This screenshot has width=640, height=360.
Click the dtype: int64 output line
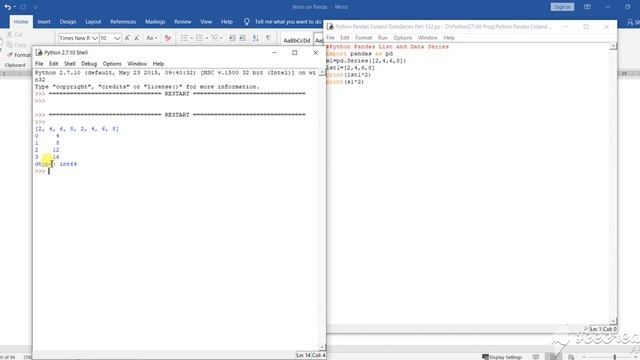[x=56, y=164]
